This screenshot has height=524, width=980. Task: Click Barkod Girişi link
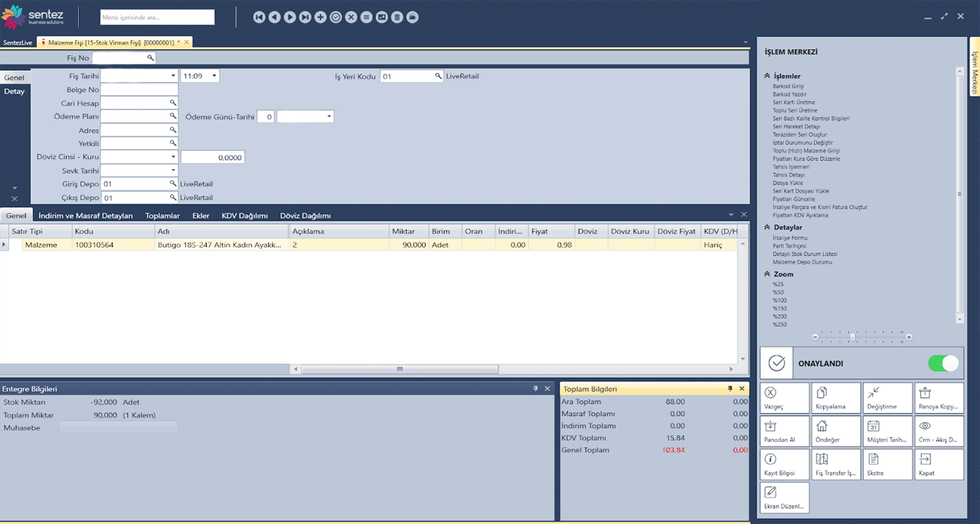(788, 87)
